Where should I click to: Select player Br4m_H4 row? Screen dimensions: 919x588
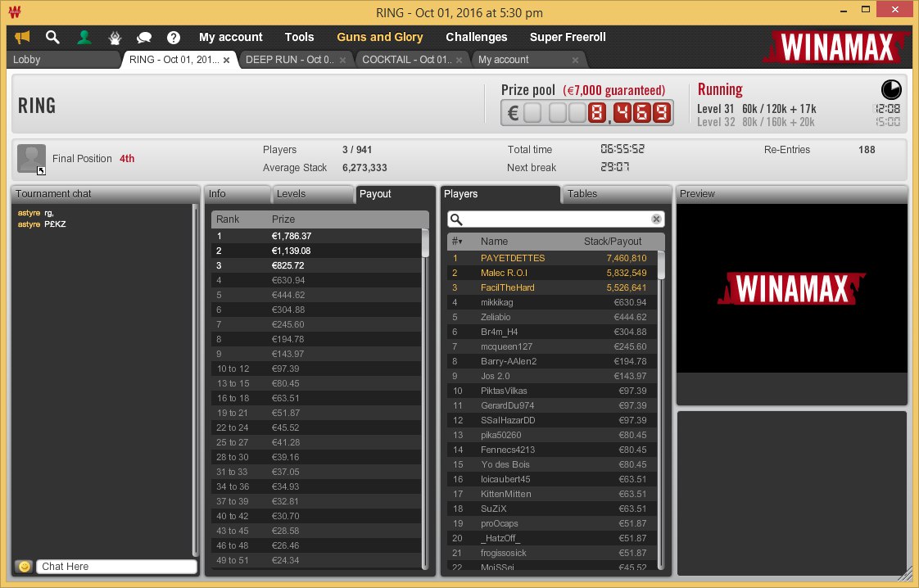[552, 332]
